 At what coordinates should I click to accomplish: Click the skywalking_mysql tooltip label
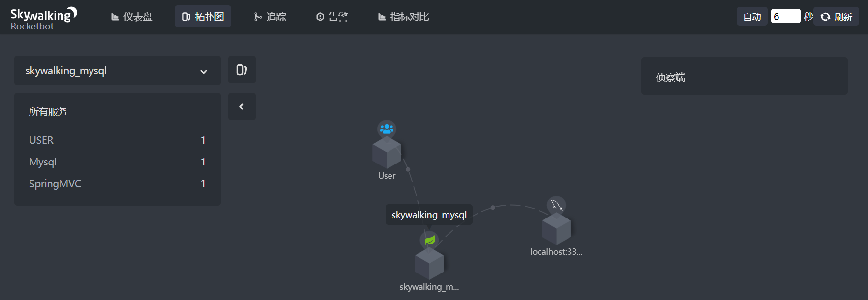coord(429,215)
